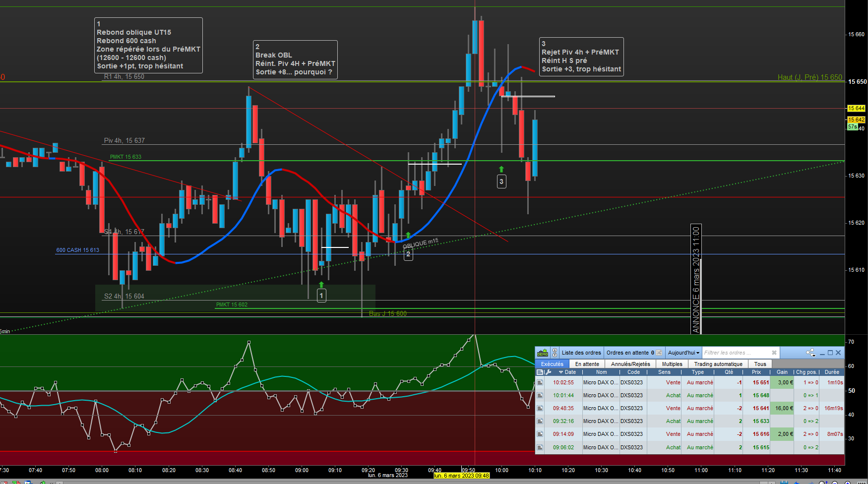
Task: Select the yellow 15 644 price label
Action: point(856,108)
